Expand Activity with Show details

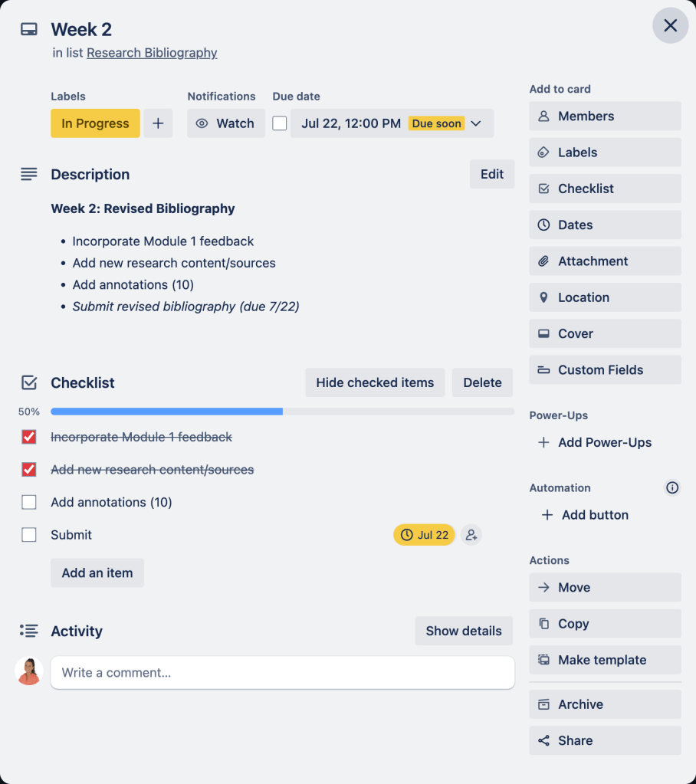pos(464,631)
